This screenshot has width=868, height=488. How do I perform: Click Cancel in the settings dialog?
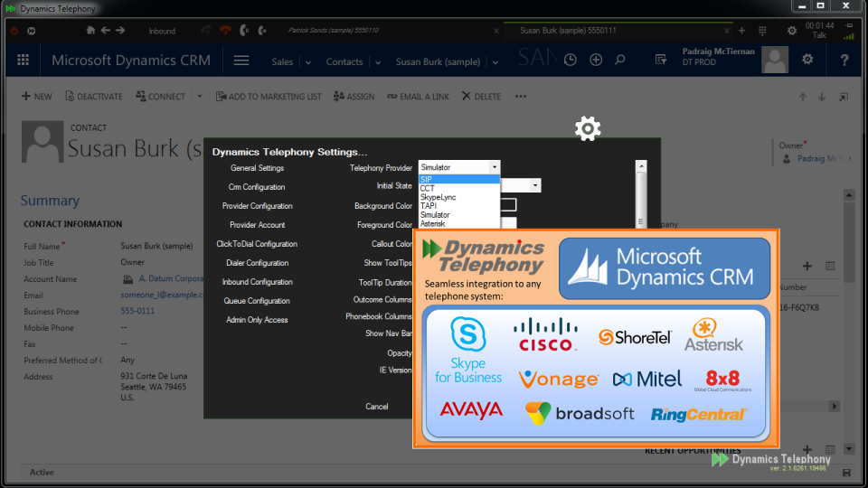click(x=376, y=407)
